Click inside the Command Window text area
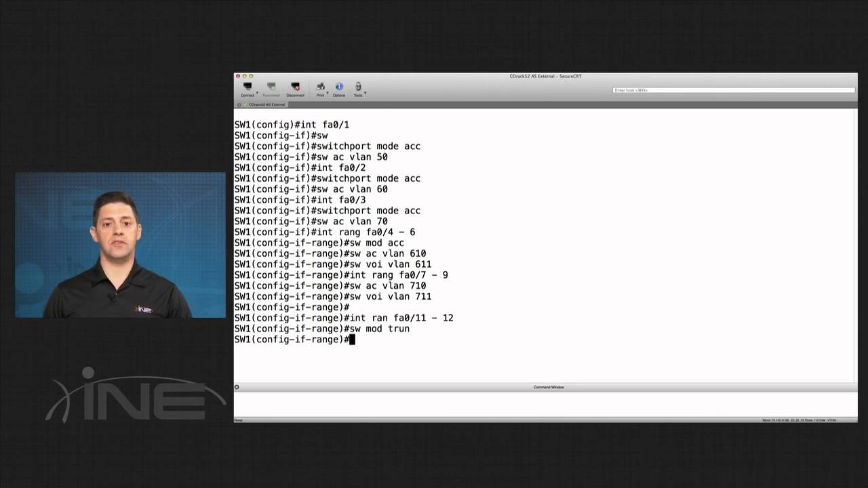This screenshot has height=488, width=868. click(x=545, y=405)
